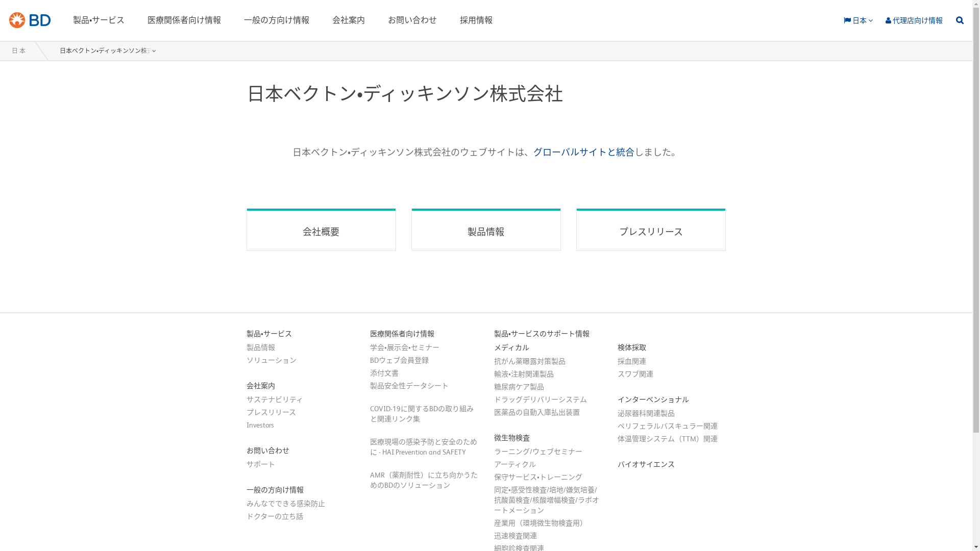Click the 製品情報 card button
This screenshot has width=980, height=551.
point(486,230)
